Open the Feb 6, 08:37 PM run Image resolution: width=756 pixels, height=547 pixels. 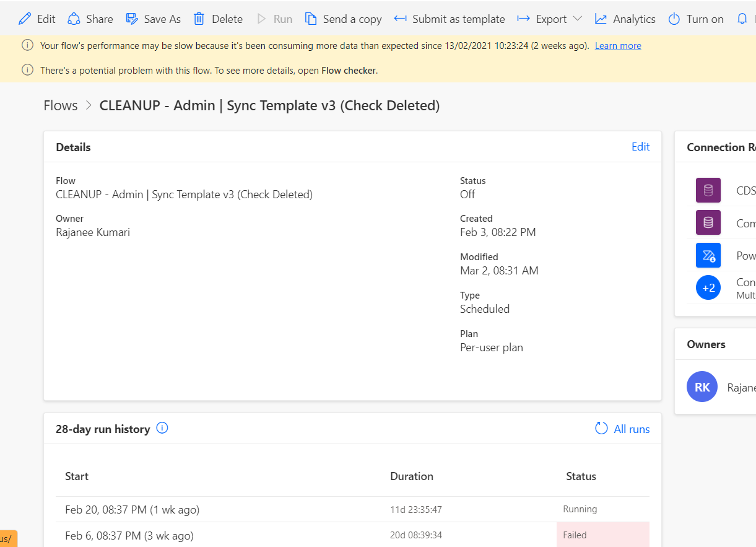click(129, 536)
